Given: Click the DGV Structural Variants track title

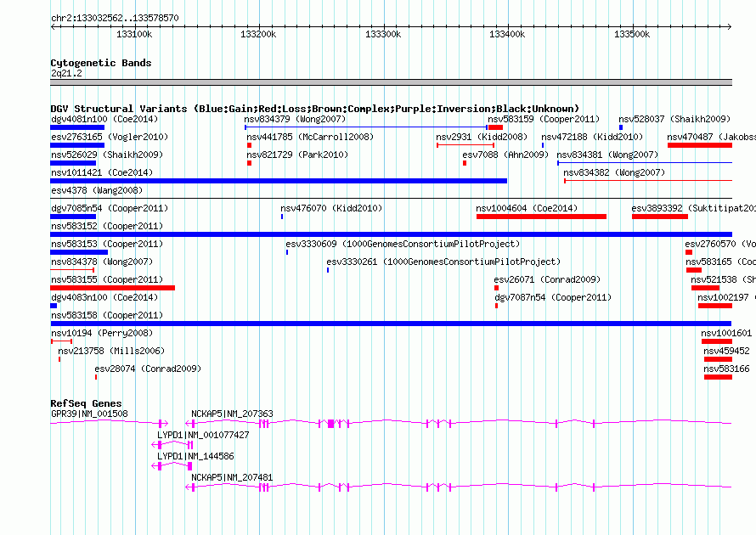Looking at the screenshot, I should (x=314, y=109).
